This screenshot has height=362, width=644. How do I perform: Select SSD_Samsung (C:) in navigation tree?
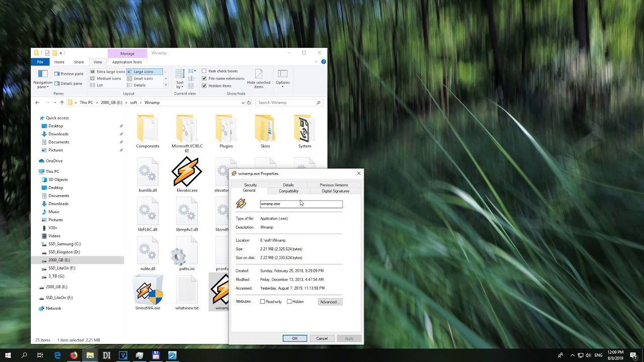(64, 244)
